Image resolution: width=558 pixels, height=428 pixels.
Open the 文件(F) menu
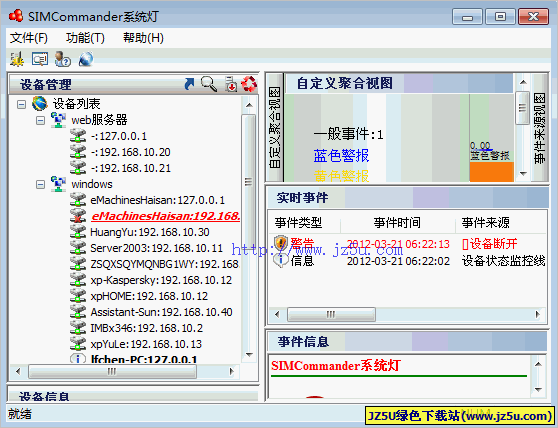click(29, 38)
